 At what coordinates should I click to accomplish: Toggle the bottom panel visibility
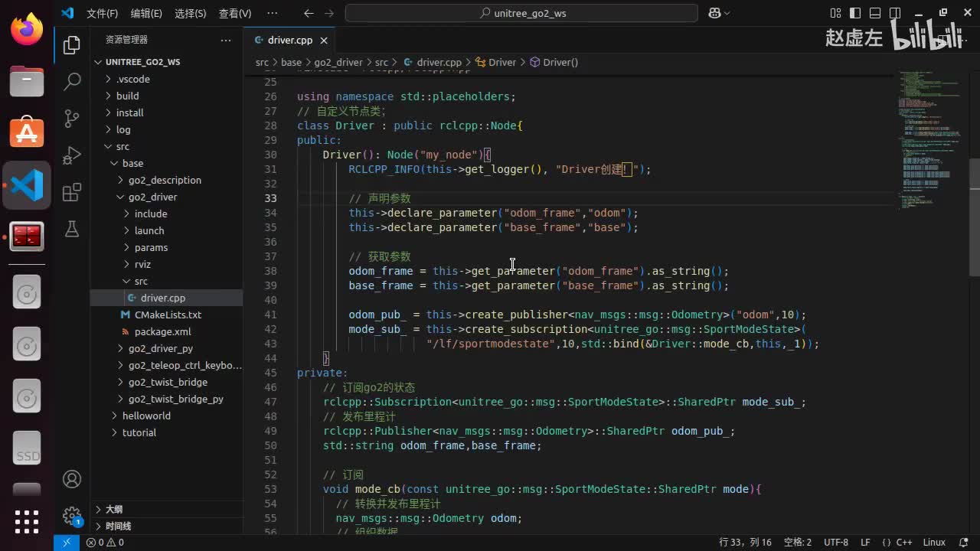tap(875, 13)
